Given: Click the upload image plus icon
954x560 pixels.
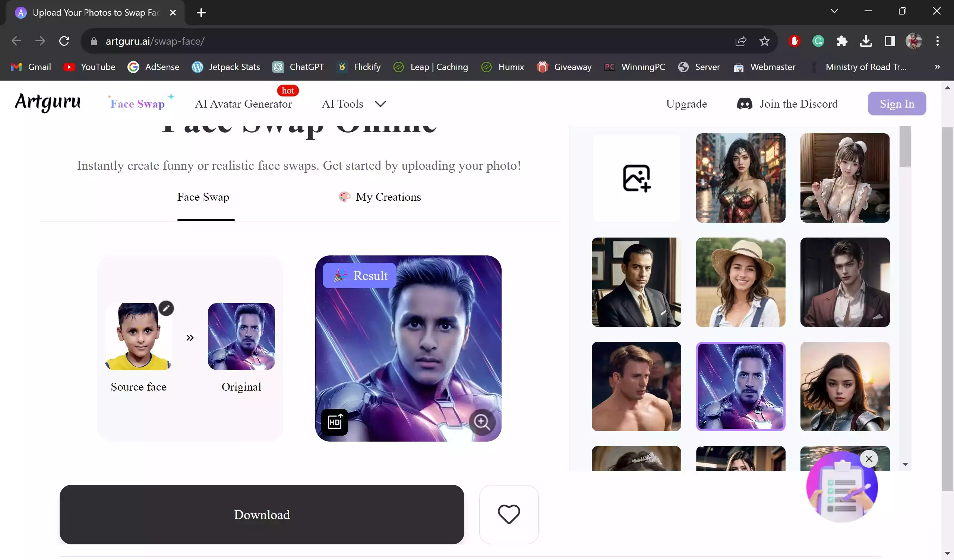Looking at the screenshot, I should pyautogui.click(x=636, y=178).
